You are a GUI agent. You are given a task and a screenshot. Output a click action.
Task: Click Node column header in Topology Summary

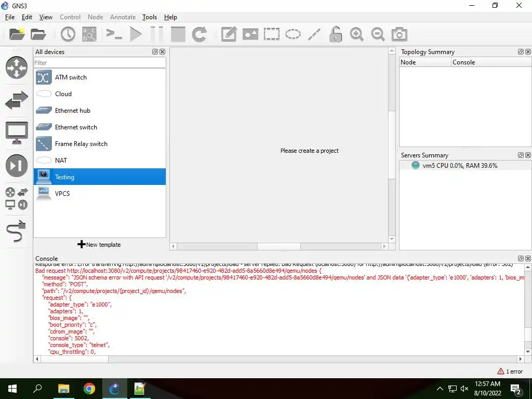click(x=425, y=62)
